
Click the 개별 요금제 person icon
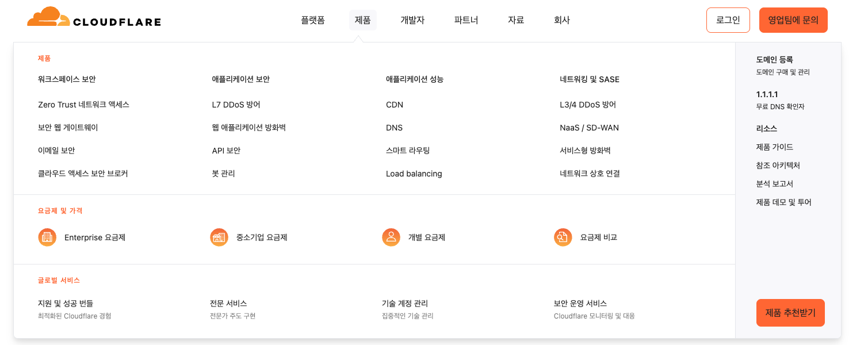(391, 237)
